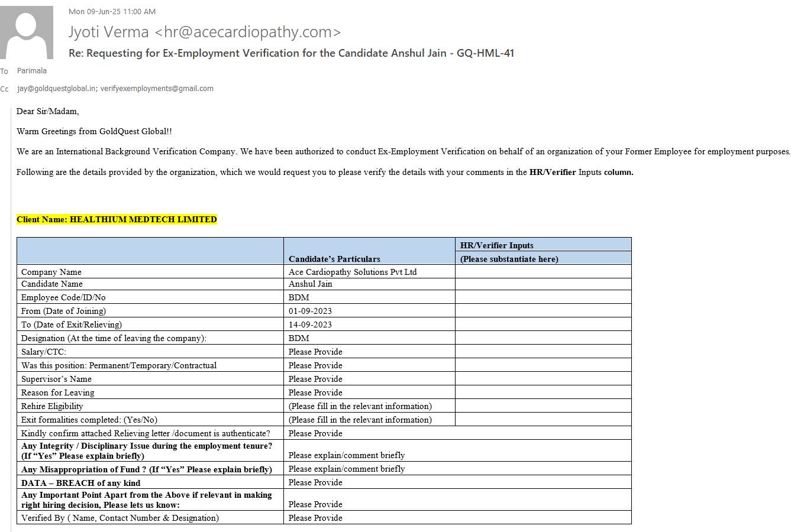Screen dimensions: 791x532
Task: Click Please Provide in the Important Point row
Action: pyautogui.click(x=315, y=504)
